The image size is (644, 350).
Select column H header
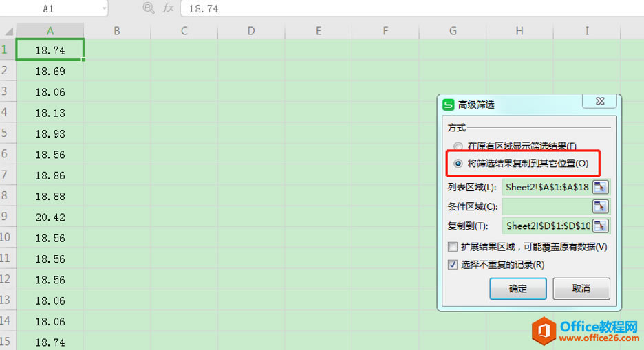519,31
